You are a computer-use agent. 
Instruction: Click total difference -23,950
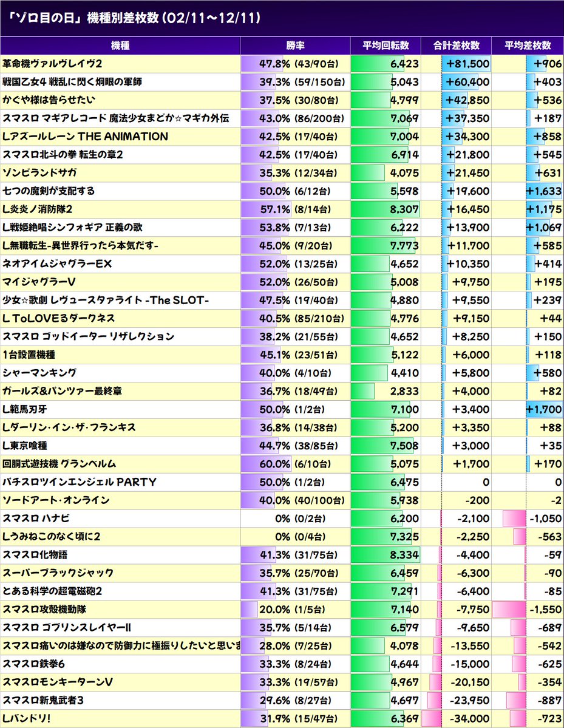pyautogui.click(x=470, y=700)
